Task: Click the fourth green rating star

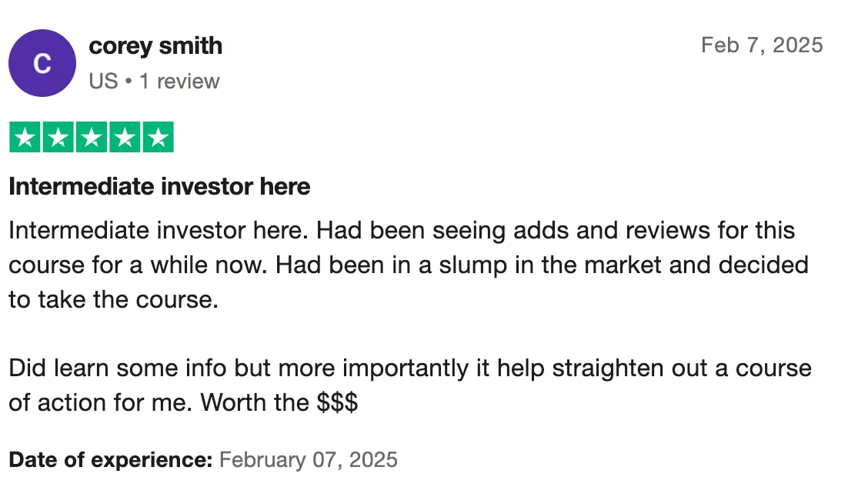Action: 125,137
